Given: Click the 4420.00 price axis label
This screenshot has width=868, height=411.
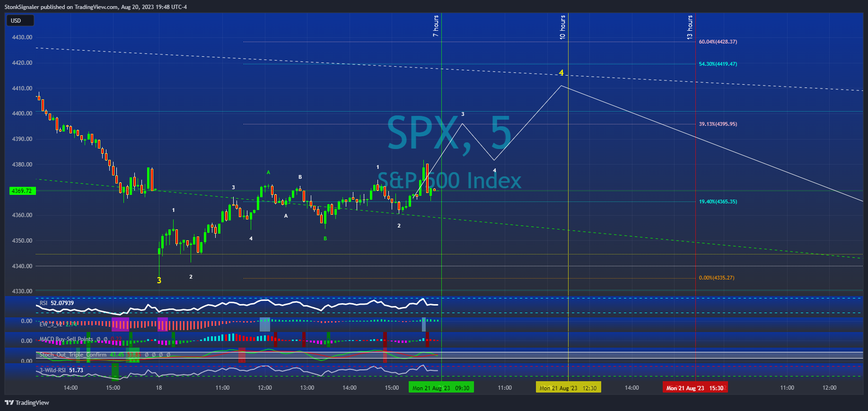Looking at the screenshot, I should 22,63.
